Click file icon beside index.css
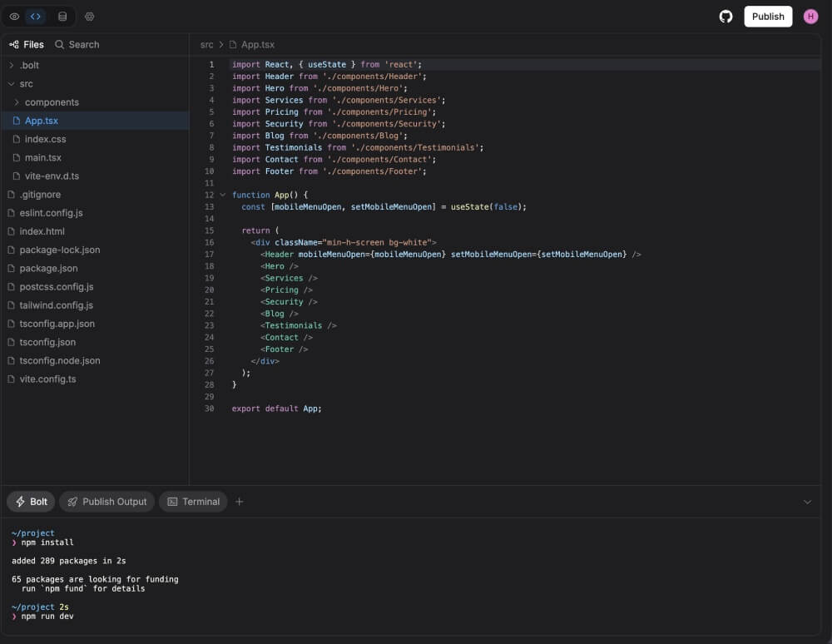832x644 pixels. pyautogui.click(x=17, y=139)
